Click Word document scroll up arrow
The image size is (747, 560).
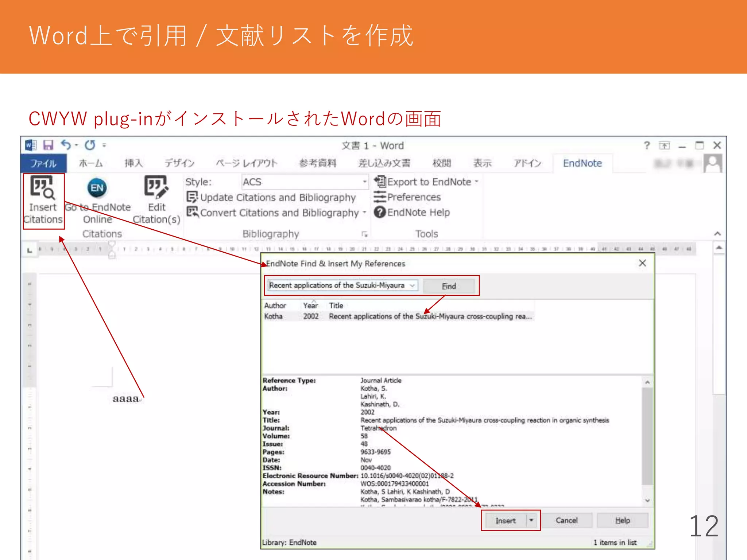pos(719,248)
